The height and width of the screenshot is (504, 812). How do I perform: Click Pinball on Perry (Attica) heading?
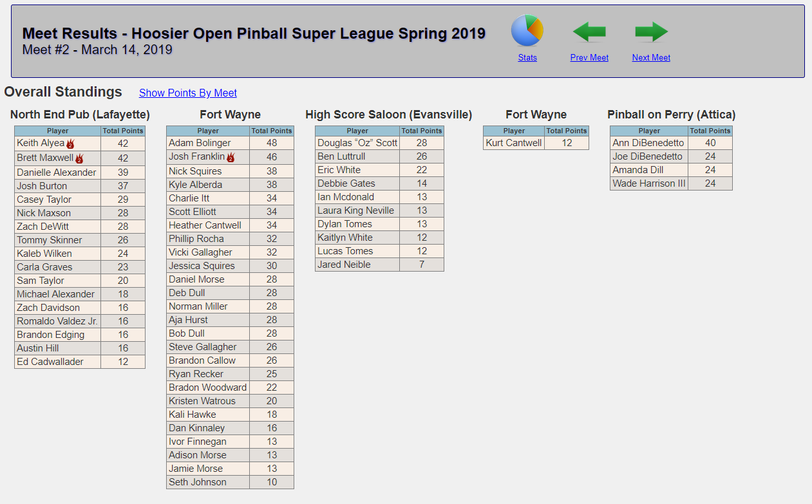pos(671,115)
